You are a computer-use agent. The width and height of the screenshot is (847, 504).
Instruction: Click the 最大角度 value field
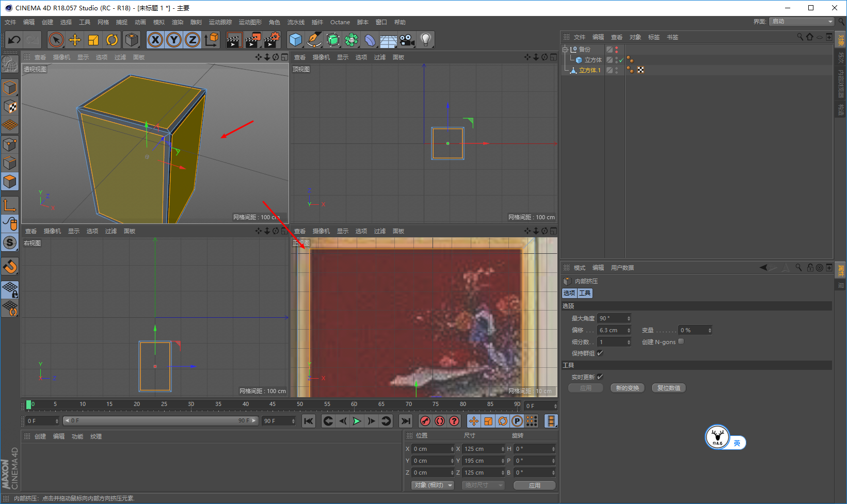point(614,318)
